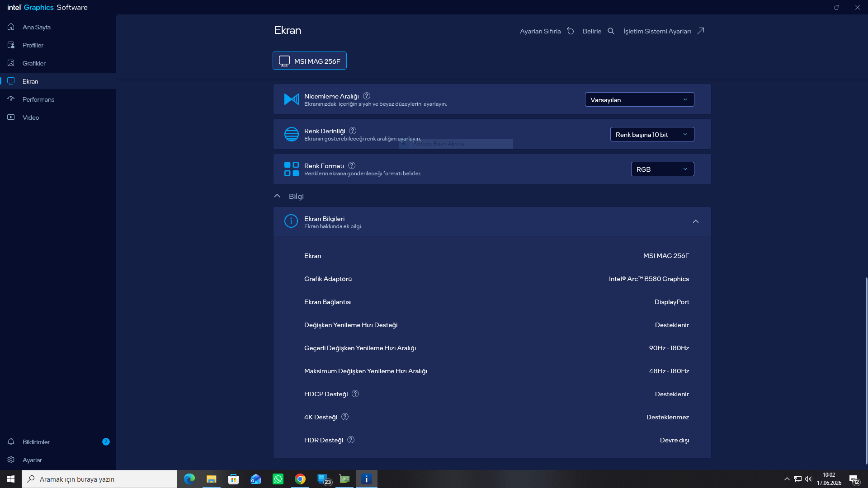This screenshot has width=868, height=488.
Task: Click Renk Formatı squares icon
Action: coord(292,169)
